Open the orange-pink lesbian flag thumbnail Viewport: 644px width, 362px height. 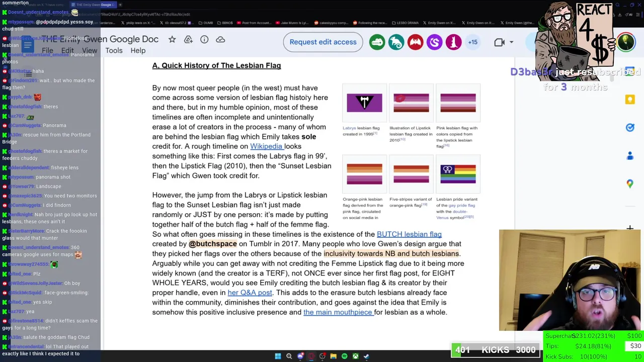(364, 174)
